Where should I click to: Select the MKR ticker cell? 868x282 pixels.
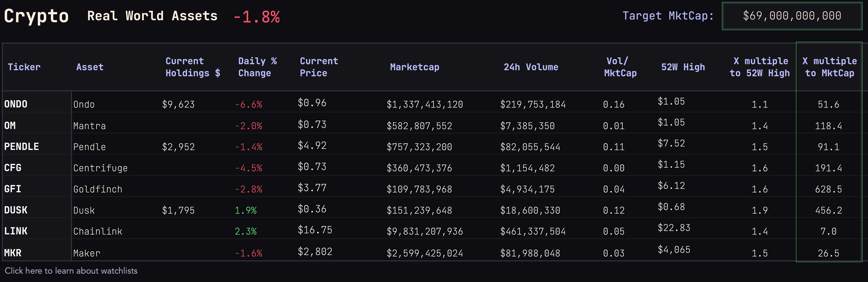click(13, 253)
